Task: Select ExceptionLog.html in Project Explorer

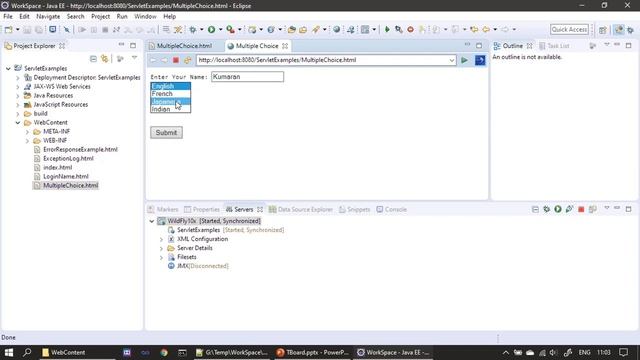Action: [x=68, y=159]
